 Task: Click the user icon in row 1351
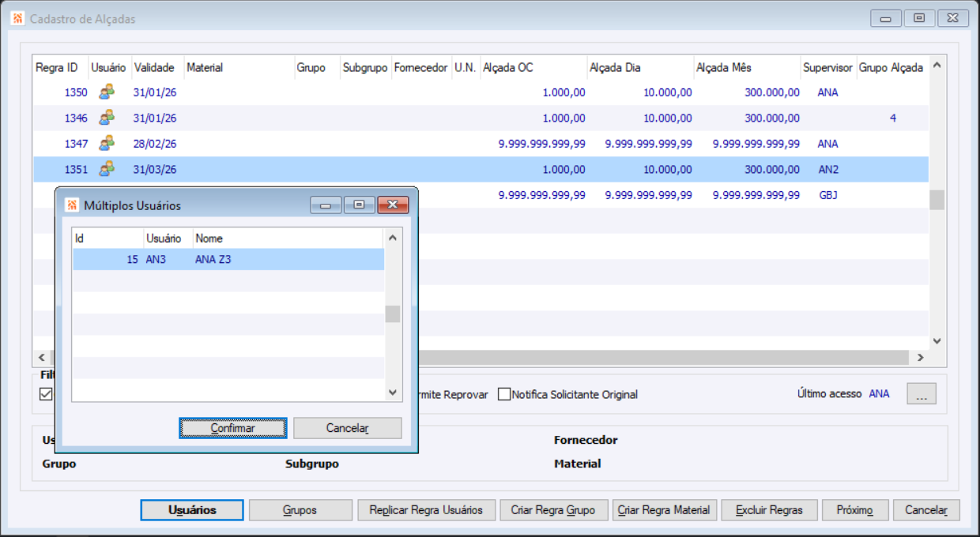[106, 169]
